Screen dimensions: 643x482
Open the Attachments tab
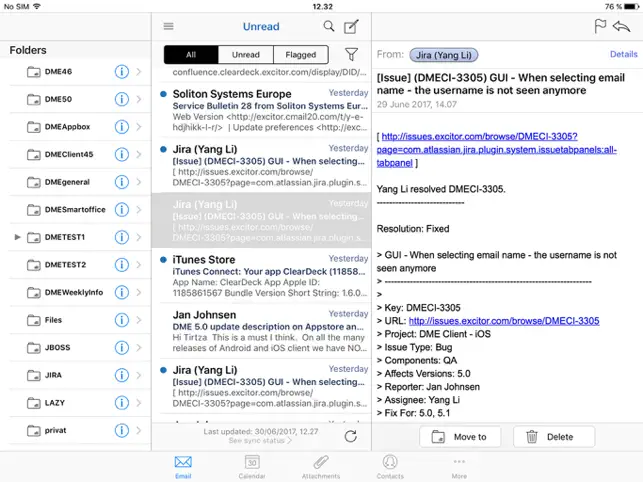point(321,466)
